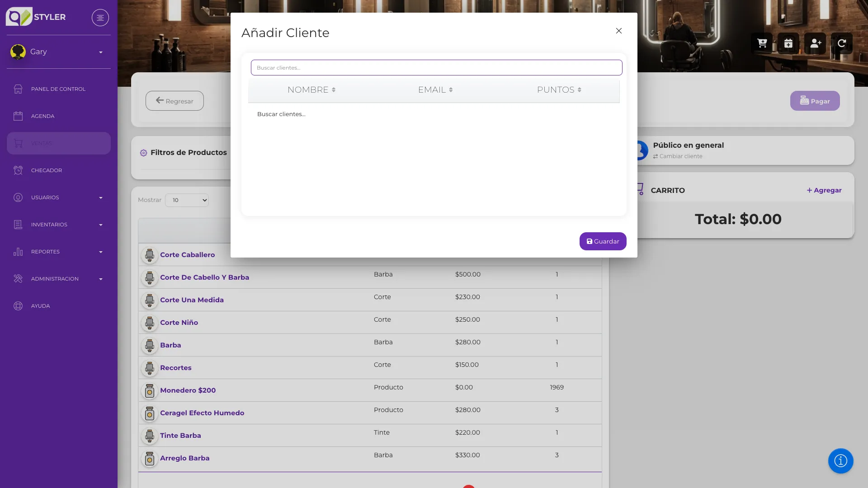Click the Ayuda lifebuoy icon
The width and height of the screenshot is (868, 488).
pyautogui.click(x=18, y=306)
